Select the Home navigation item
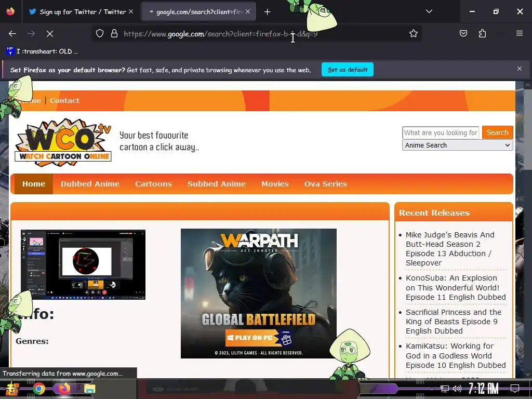Viewport: 532px width, 399px height. point(34,184)
